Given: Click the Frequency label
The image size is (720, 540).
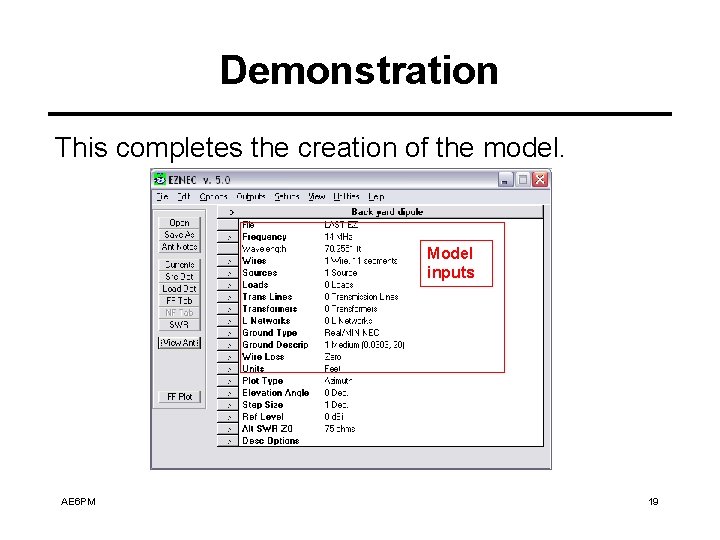Looking at the screenshot, I should (x=264, y=237).
